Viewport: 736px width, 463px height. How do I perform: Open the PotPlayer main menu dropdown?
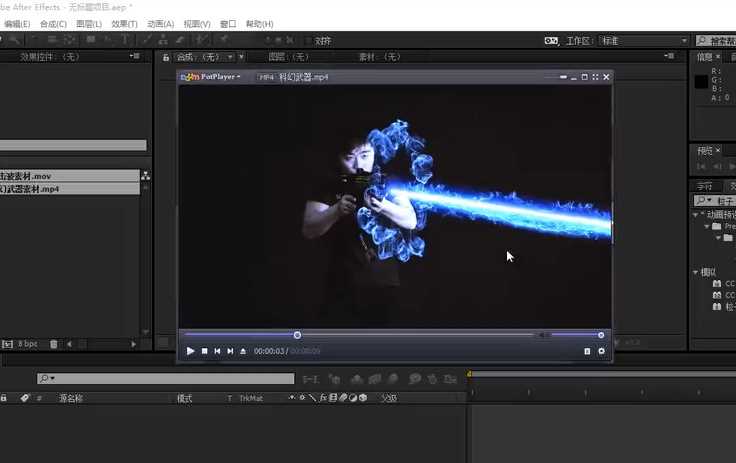click(x=219, y=77)
